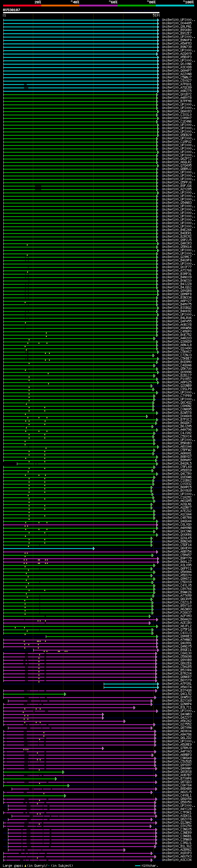This screenshot has height=868, width=197.
Task: Select hit label UniRef100_A7PSM1
Action: (177, 684)
